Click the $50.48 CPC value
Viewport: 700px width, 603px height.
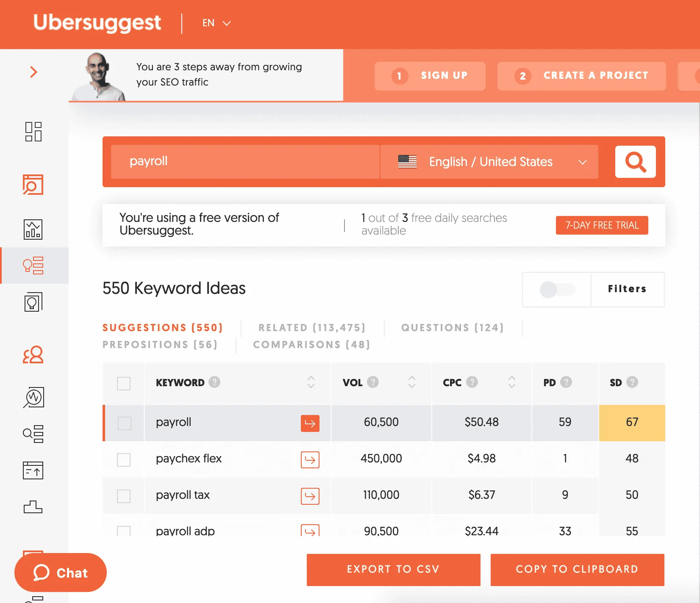click(x=481, y=422)
